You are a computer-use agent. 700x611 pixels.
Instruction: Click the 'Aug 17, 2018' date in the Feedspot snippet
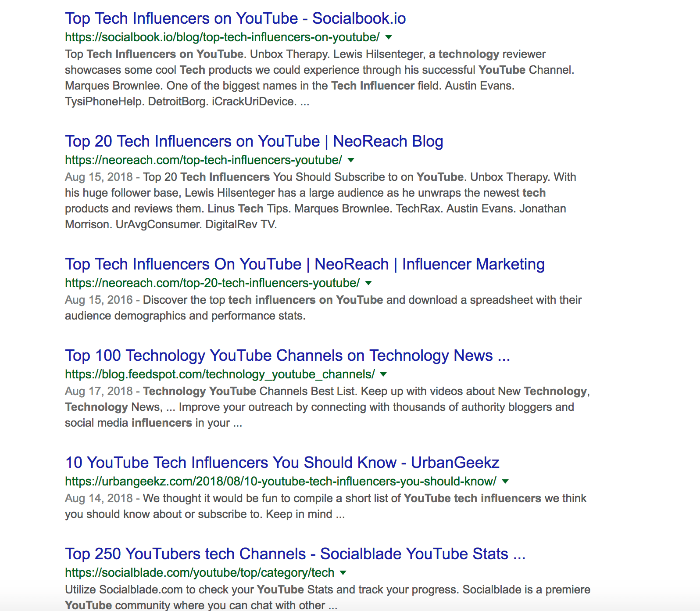pyautogui.click(x=99, y=391)
